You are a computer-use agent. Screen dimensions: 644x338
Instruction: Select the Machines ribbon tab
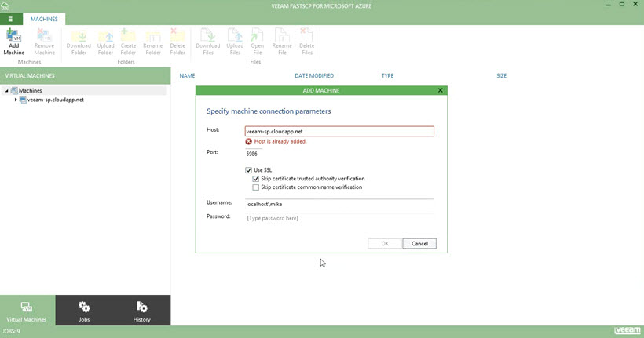(44, 18)
